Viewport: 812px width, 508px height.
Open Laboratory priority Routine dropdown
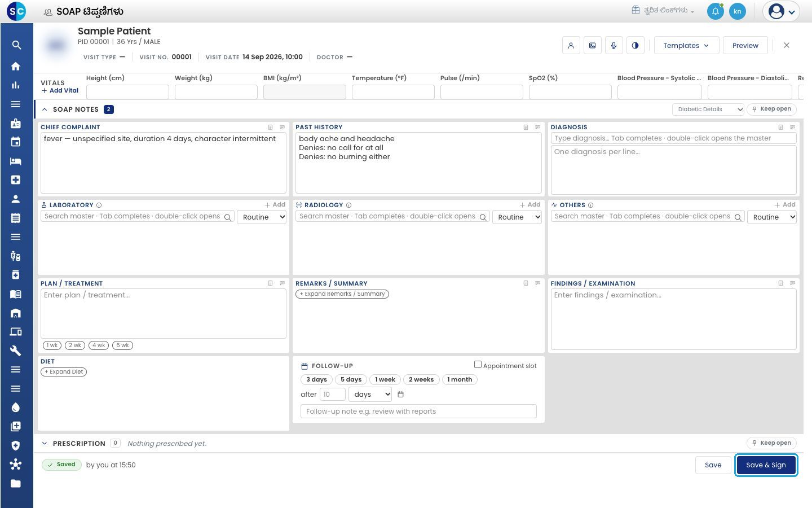(x=262, y=217)
